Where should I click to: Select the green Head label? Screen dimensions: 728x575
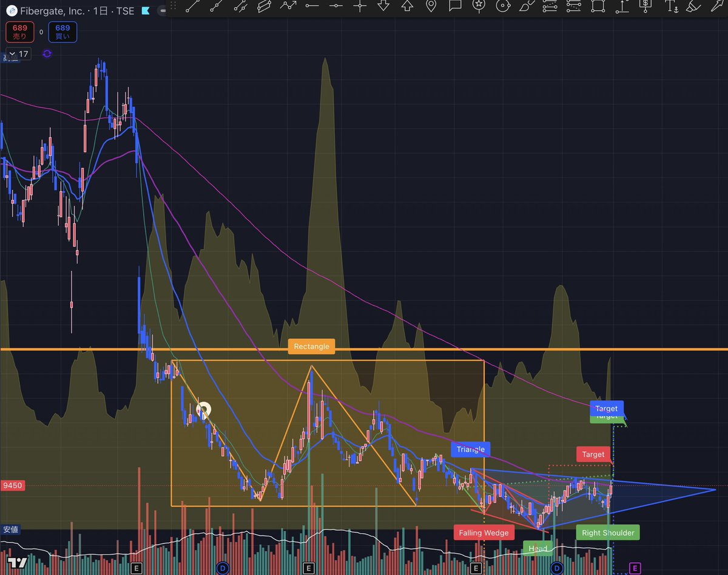[x=538, y=548]
